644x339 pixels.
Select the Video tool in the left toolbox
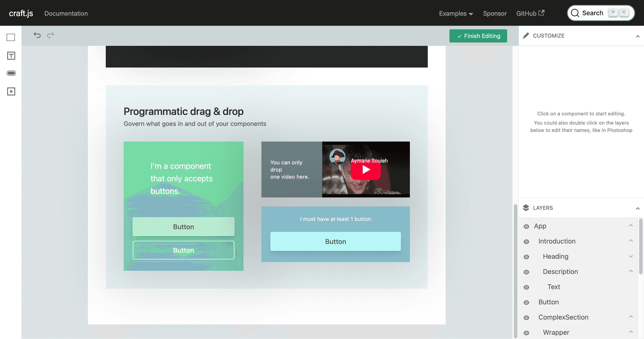[11, 91]
